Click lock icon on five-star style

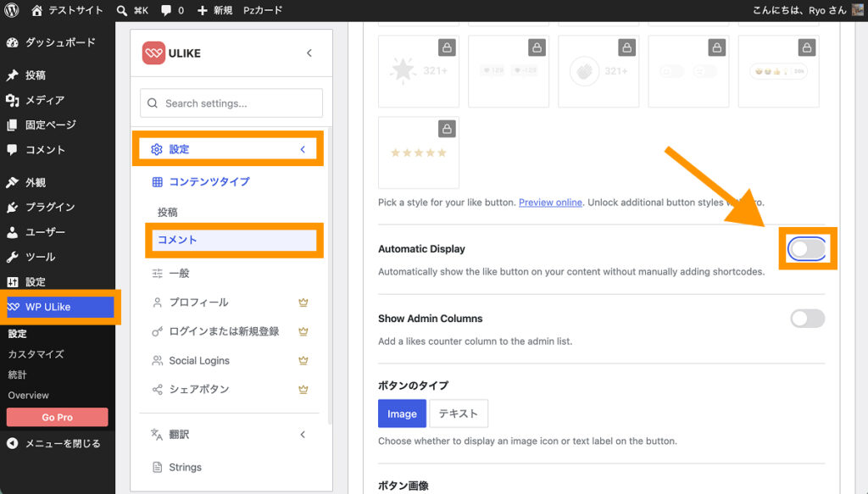click(447, 129)
